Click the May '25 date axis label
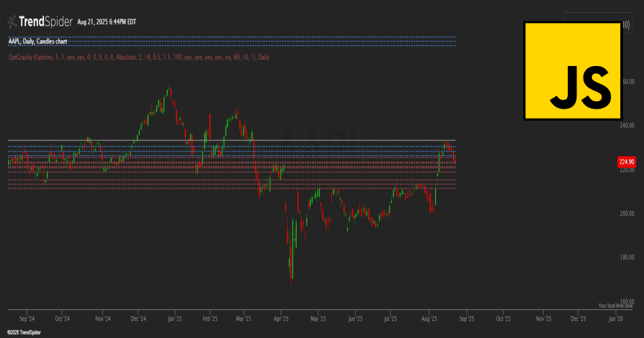 click(x=318, y=319)
